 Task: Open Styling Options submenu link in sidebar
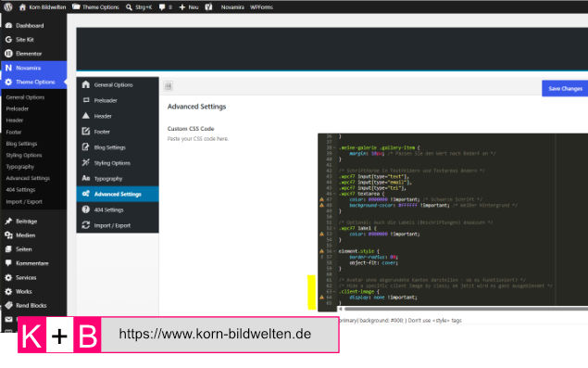point(24,156)
